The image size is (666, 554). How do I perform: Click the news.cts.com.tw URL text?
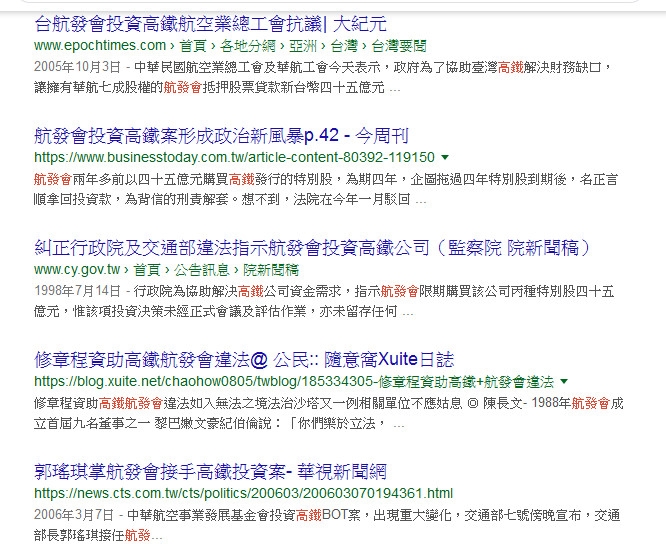coord(243,493)
